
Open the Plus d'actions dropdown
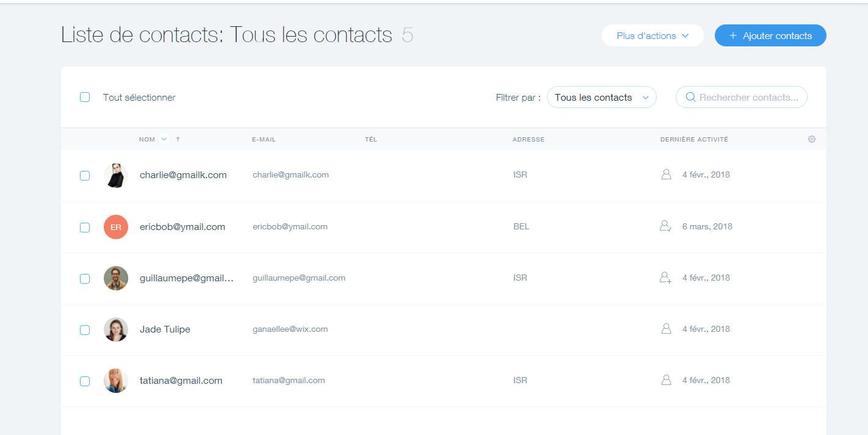click(653, 35)
